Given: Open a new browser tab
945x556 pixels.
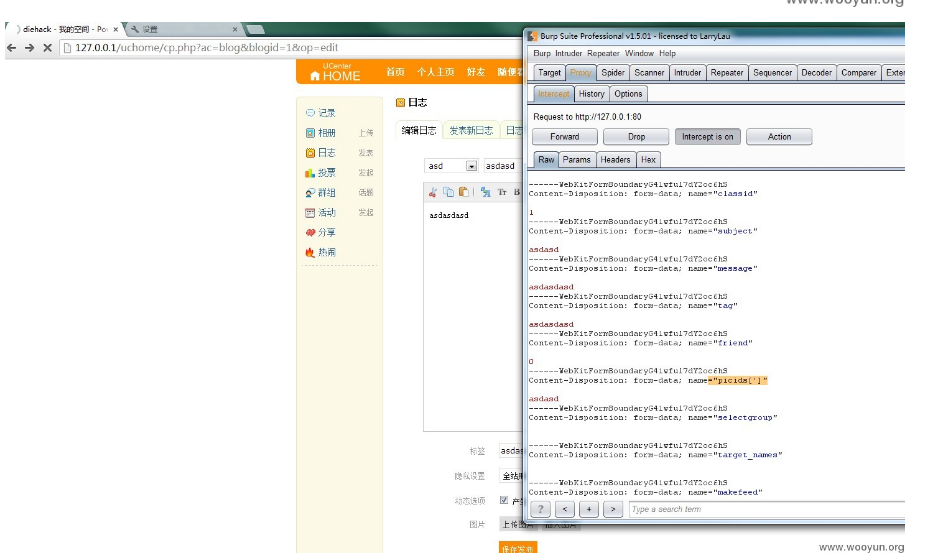Looking at the screenshot, I should pyautogui.click(x=255, y=30).
